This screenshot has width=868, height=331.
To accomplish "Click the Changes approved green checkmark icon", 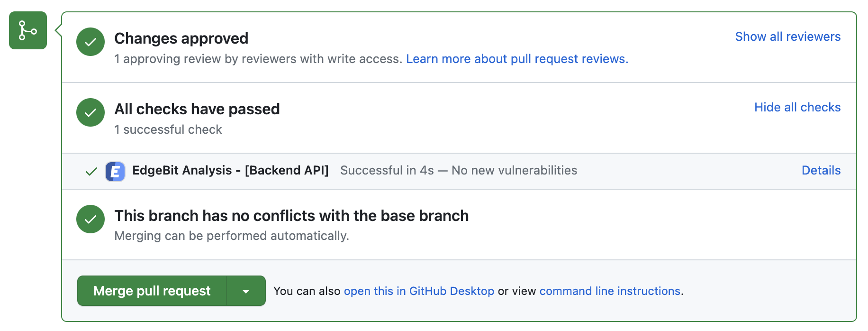I will (x=90, y=42).
